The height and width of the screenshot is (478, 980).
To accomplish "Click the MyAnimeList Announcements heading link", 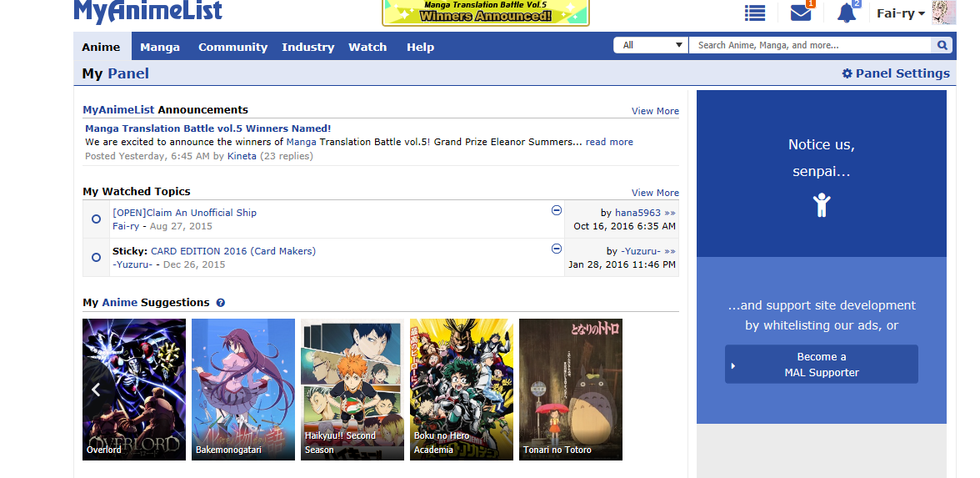I will [x=118, y=109].
